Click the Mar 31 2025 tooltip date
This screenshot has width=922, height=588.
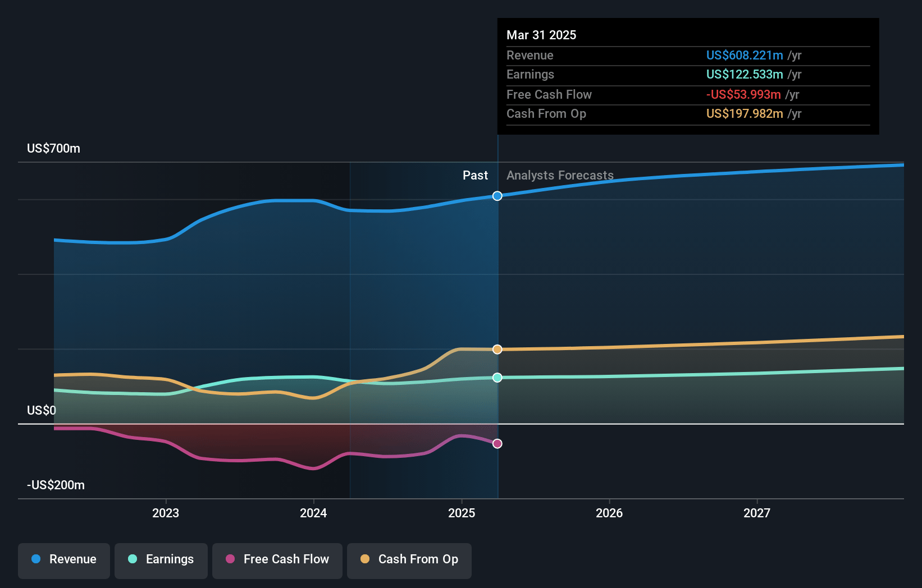pyautogui.click(x=541, y=35)
